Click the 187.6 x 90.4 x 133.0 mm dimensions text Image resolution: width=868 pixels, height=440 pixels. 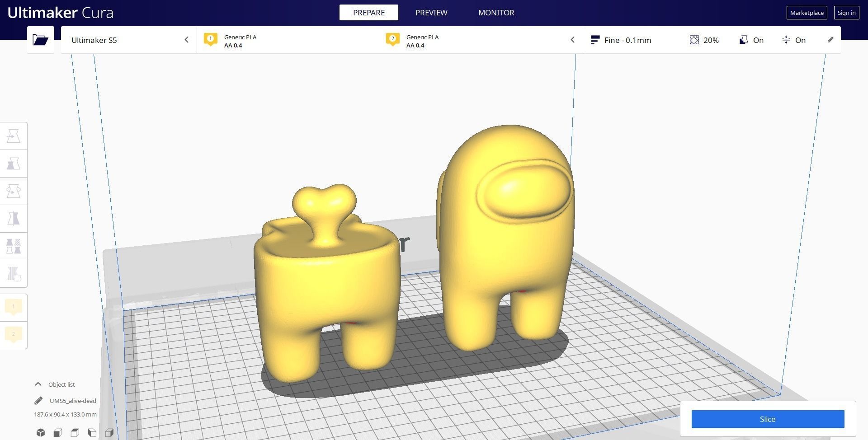click(65, 414)
